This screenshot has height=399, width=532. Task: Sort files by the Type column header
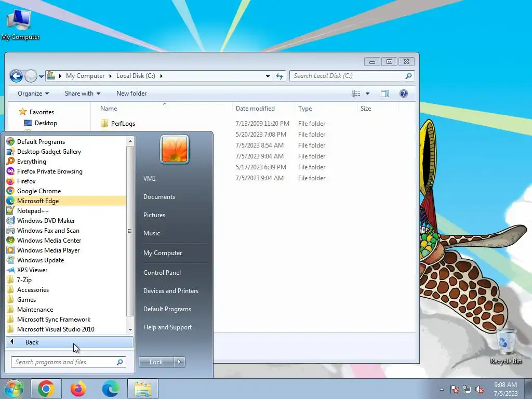(x=305, y=109)
